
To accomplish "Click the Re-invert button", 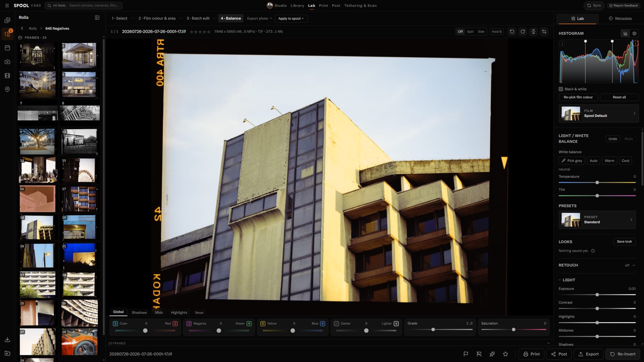I will tap(623, 354).
